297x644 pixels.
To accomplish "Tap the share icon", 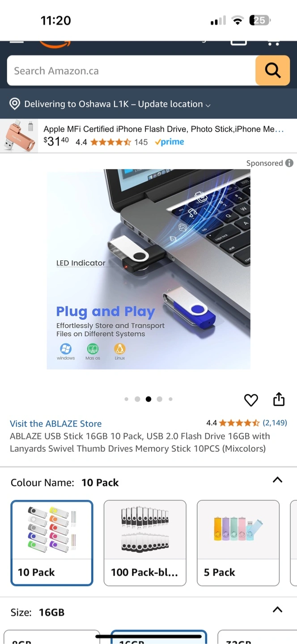I will click(x=279, y=399).
